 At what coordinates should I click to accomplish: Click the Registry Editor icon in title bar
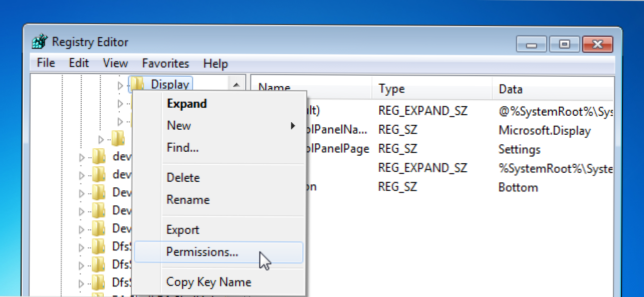[x=41, y=43]
